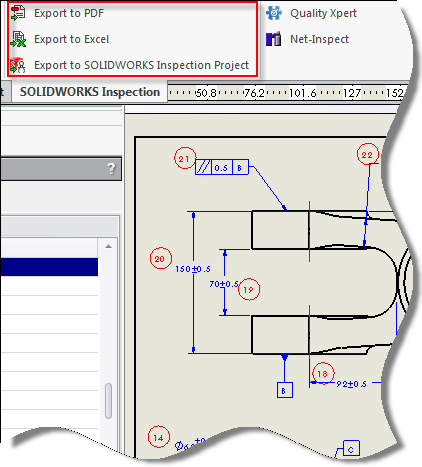Select inspection balloon 18
This screenshot has width=422, height=467.
(x=323, y=373)
